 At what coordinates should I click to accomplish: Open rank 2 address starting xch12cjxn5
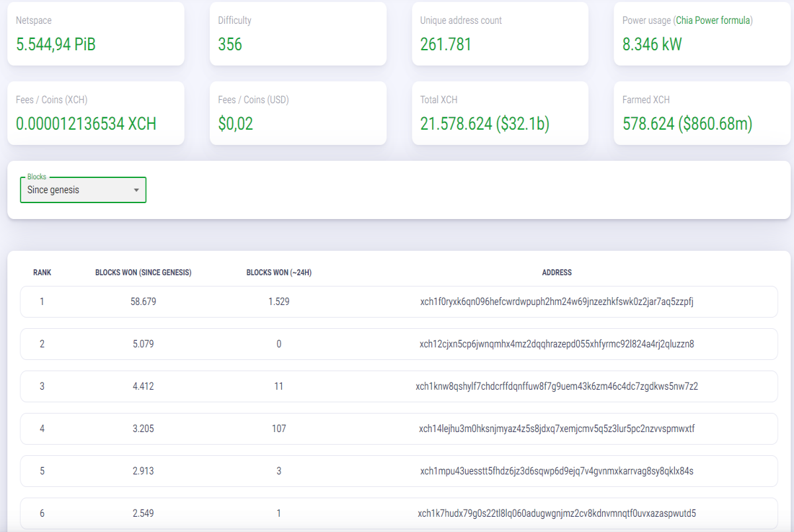click(x=557, y=344)
